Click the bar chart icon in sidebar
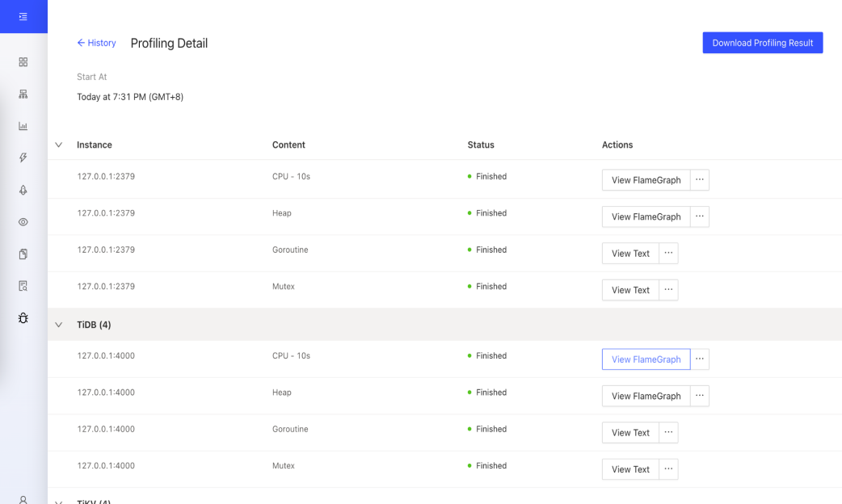The height and width of the screenshot is (504, 842). pos(23,126)
